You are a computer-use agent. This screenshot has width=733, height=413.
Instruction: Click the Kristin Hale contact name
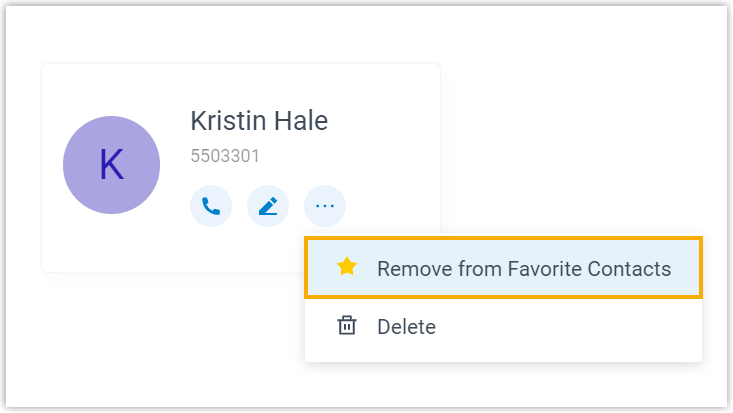[259, 121]
